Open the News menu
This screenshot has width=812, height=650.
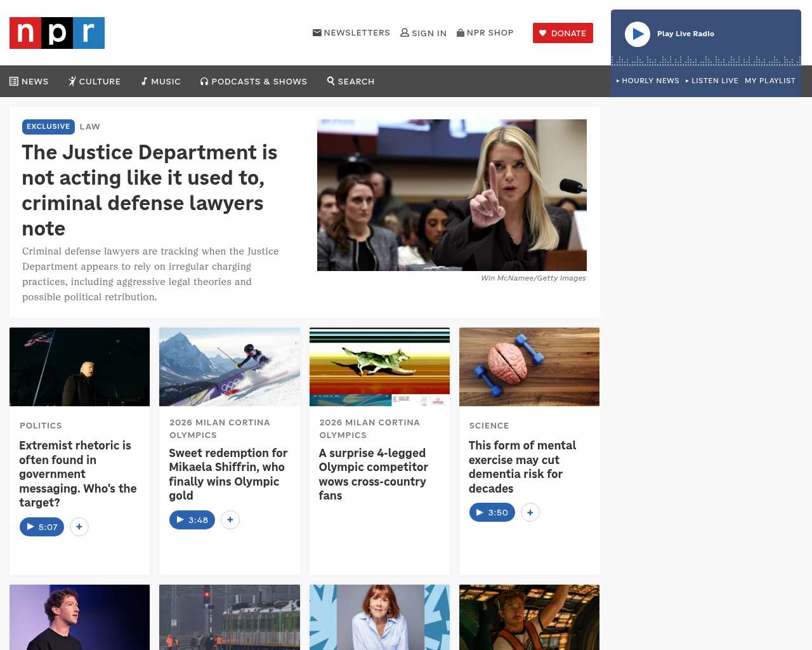[29, 81]
